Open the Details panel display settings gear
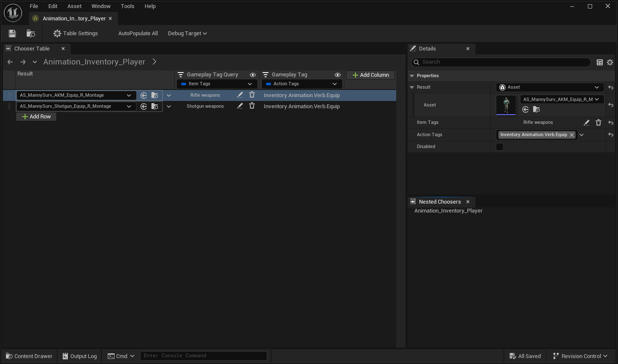618x364 pixels. [610, 62]
